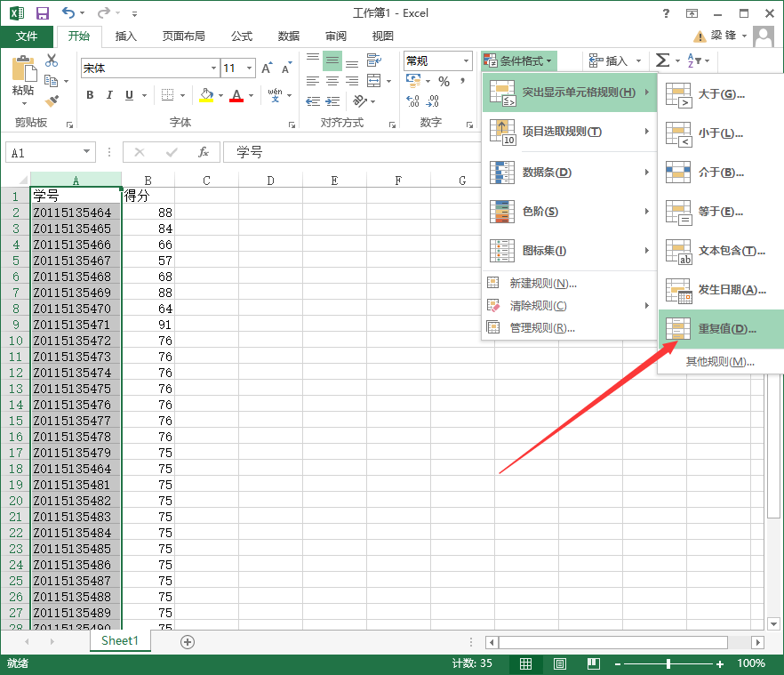Click the Redo arrow icon

tap(103, 13)
